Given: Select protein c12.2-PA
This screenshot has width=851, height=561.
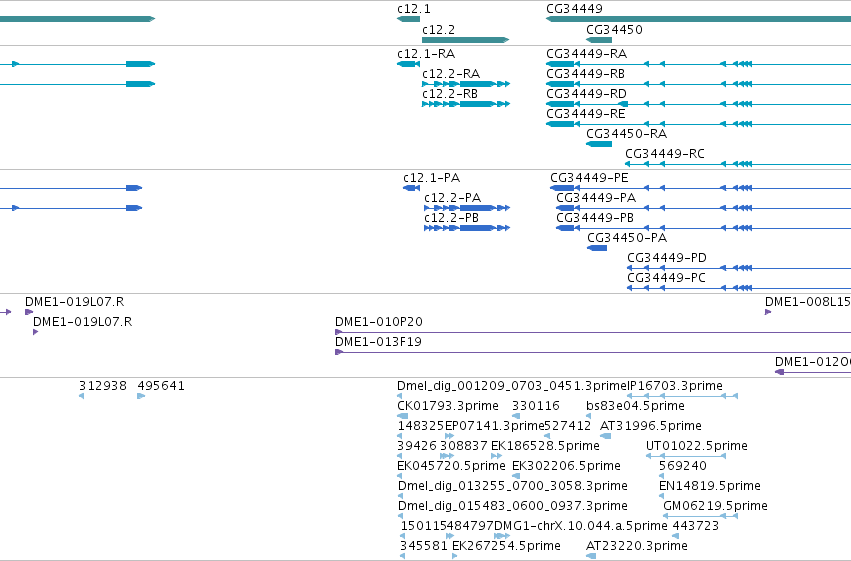Looking at the screenshot, I should (x=453, y=198).
